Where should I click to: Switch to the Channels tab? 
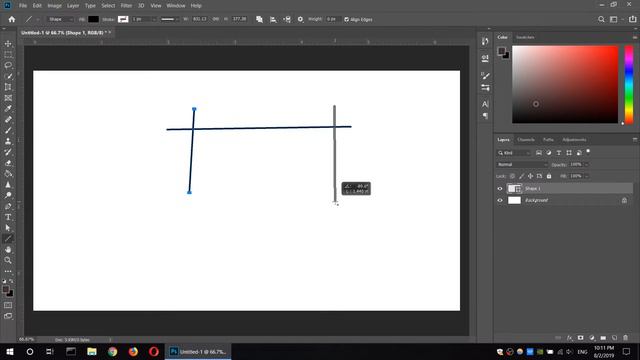pos(526,140)
